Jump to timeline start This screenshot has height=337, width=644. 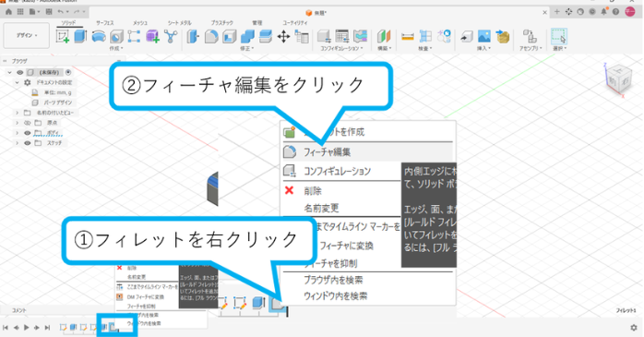(x=6, y=328)
